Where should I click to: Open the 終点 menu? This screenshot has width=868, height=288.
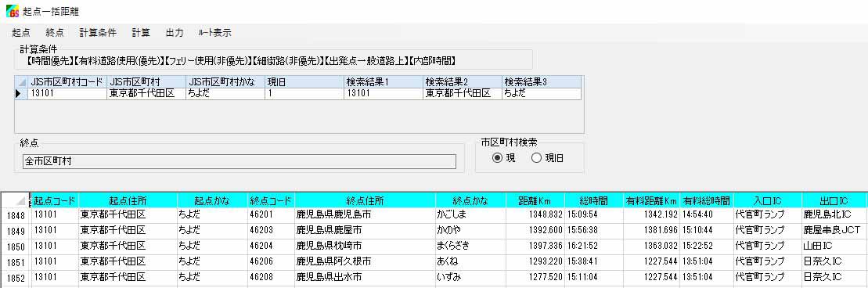(55, 33)
